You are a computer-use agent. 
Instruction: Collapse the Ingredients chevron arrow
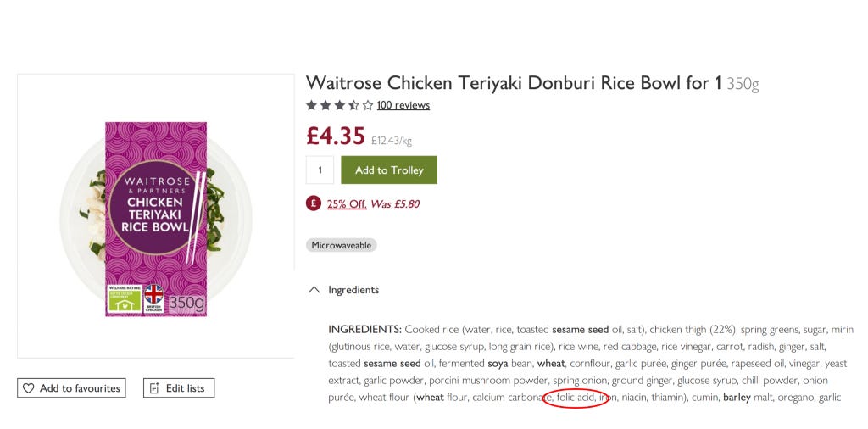[x=314, y=289]
